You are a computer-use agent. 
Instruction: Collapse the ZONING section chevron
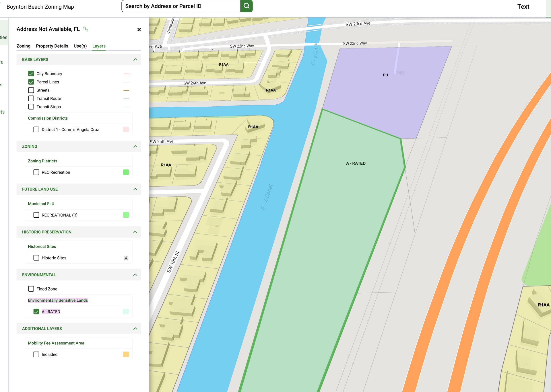point(135,146)
